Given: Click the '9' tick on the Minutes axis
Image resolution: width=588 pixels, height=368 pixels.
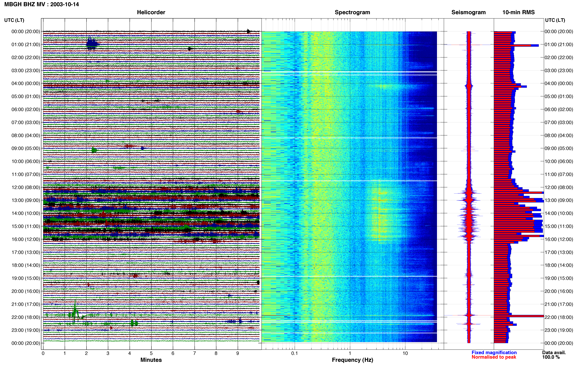Looking at the screenshot, I should click(x=238, y=353).
